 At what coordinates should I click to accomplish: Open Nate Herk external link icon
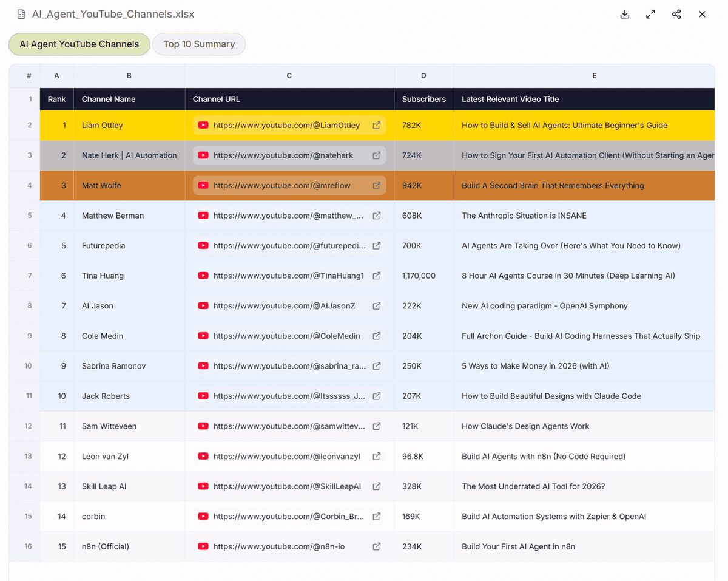pyautogui.click(x=377, y=155)
